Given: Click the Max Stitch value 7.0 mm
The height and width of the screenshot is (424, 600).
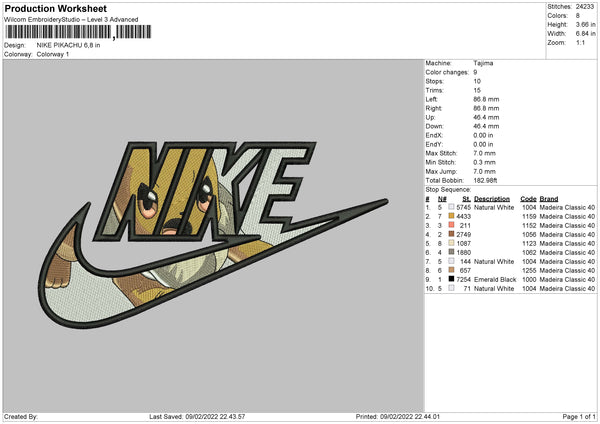Looking at the screenshot, I should (484, 153).
